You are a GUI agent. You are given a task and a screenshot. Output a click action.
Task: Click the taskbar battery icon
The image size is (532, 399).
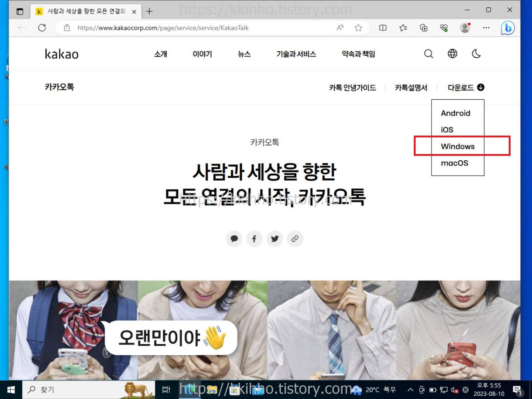433,390
